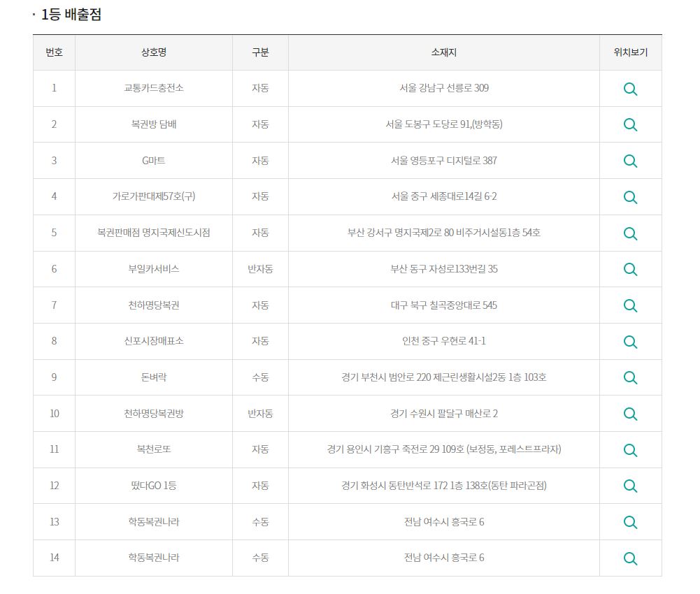Show location of 복권판매점 명지국제신도시점
The width and height of the screenshot is (700, 594).
[630, 233]
